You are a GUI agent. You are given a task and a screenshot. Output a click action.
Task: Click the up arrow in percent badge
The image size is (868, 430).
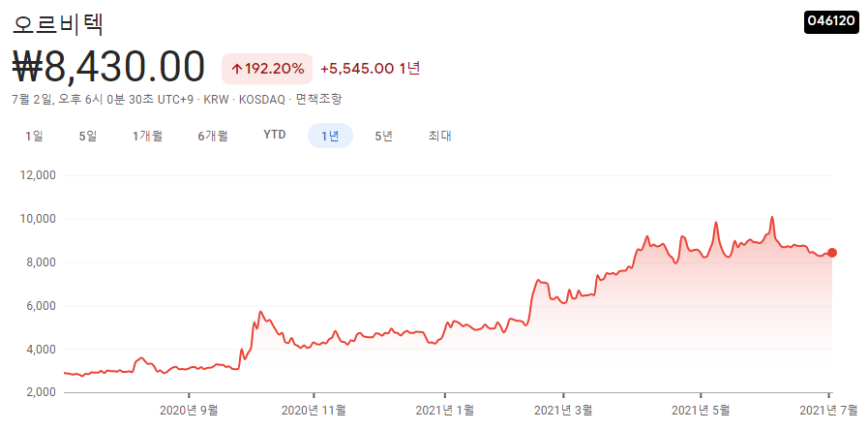237,70
